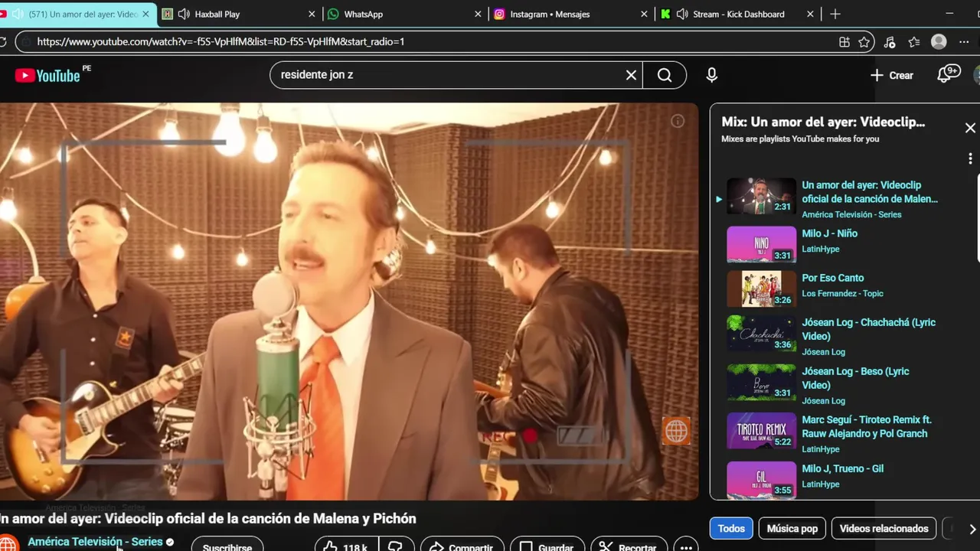Play Jósean Log - Chachachá (Lyric Video)
Image resolution: width=980 pixels, height=551 pixels.
coord(869,329)
